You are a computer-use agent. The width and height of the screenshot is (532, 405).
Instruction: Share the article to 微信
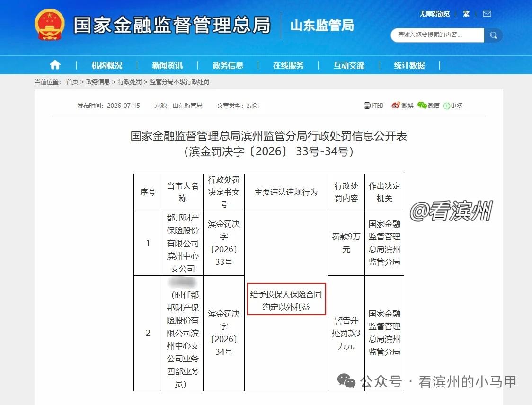tap(428, 106)
